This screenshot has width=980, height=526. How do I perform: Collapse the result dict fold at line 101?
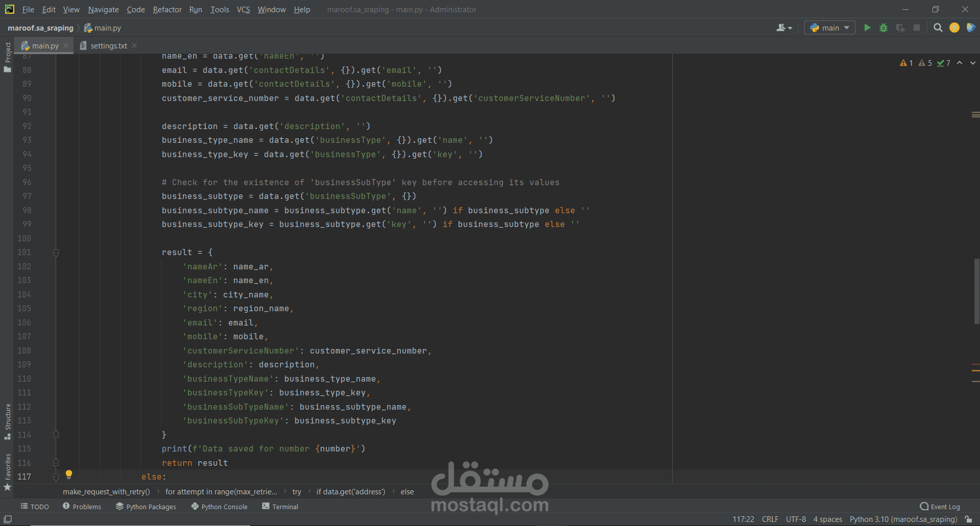(56, 252)
